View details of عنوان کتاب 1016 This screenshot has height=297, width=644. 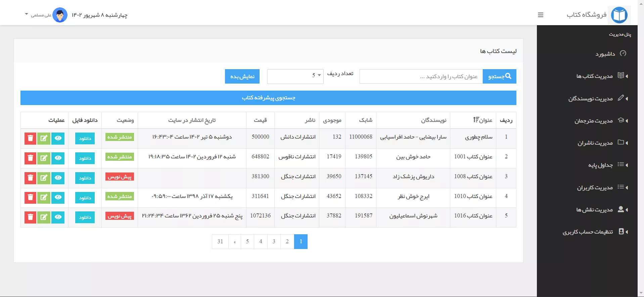(x=58, y=217)
